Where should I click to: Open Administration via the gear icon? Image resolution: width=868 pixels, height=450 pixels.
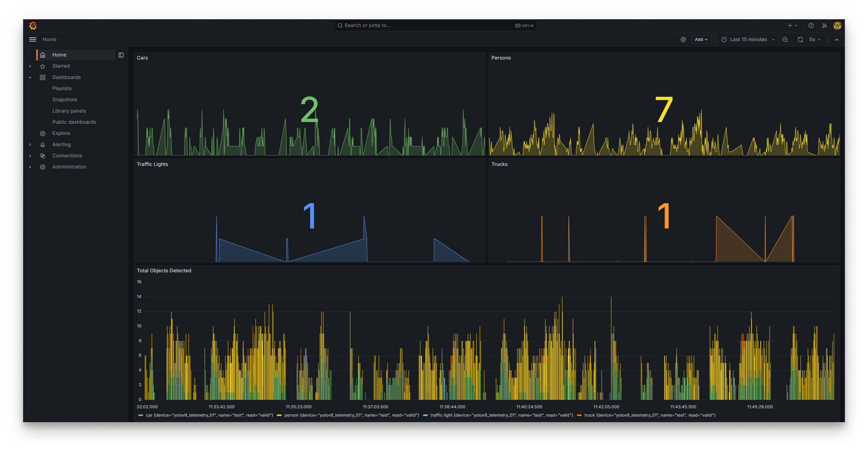42,167
